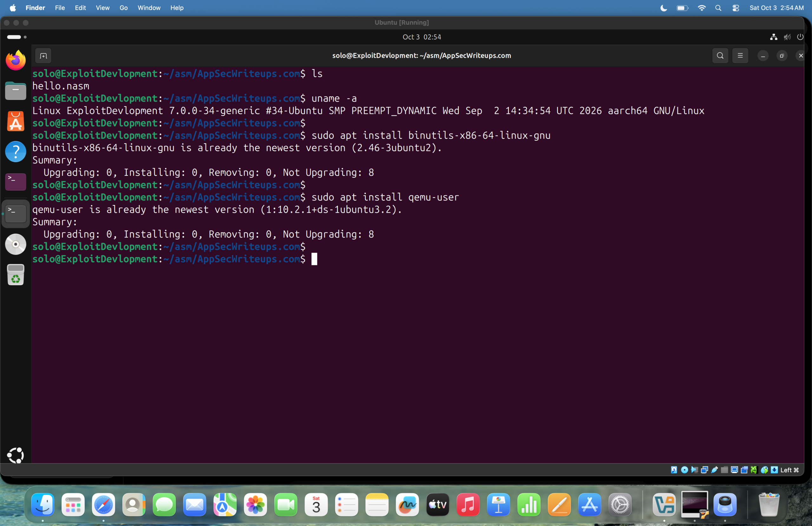
Task: Open terminal search
Action: [720, 56]
